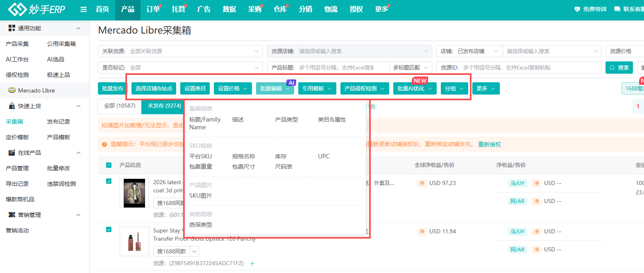Click the NEW badge on 批量AI优化
644x273 pixels.
point(420,81)
